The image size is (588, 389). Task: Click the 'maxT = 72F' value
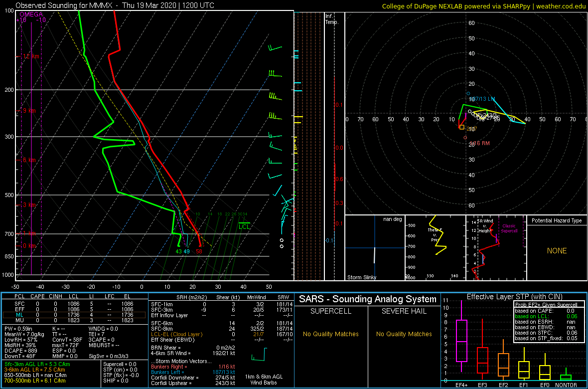pos(66,346)
